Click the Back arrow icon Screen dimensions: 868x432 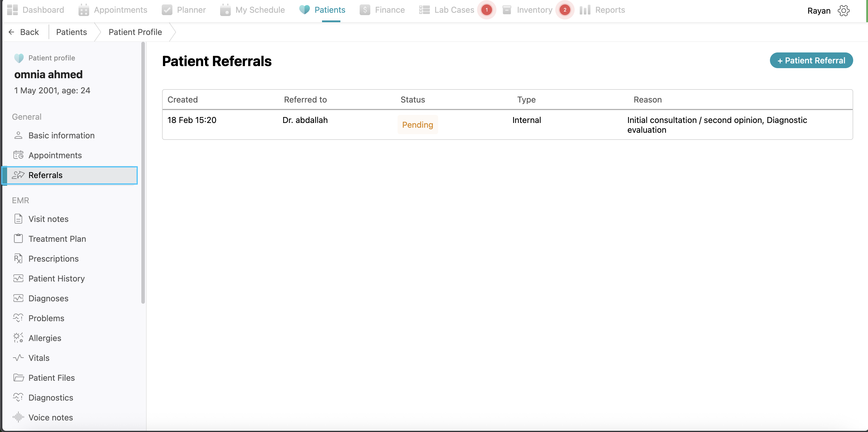(12, 32)
